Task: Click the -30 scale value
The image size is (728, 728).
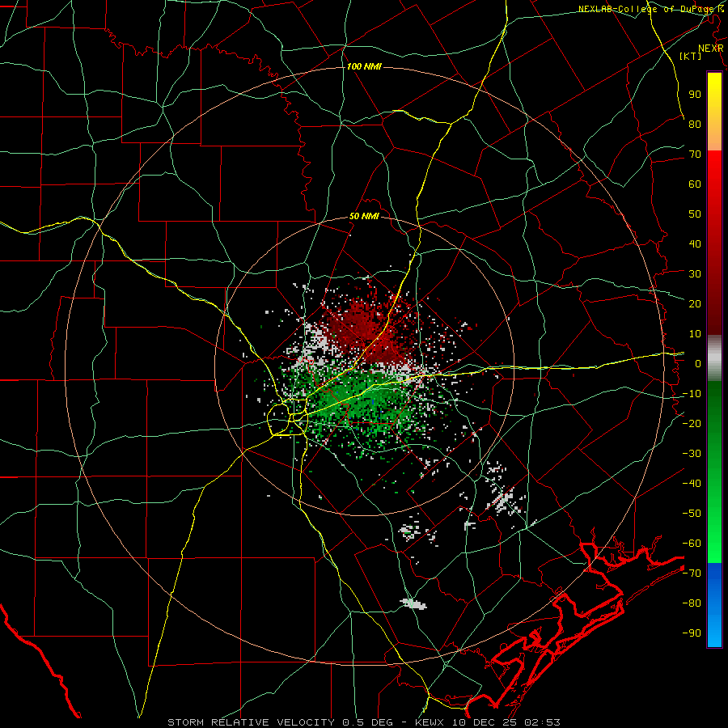Action: pos(692,454)
